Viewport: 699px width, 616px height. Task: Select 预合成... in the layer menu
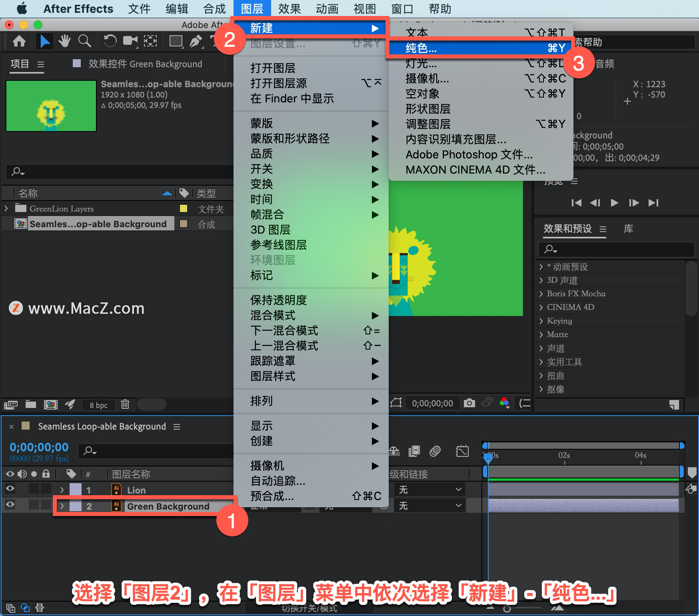pos(311,496)
